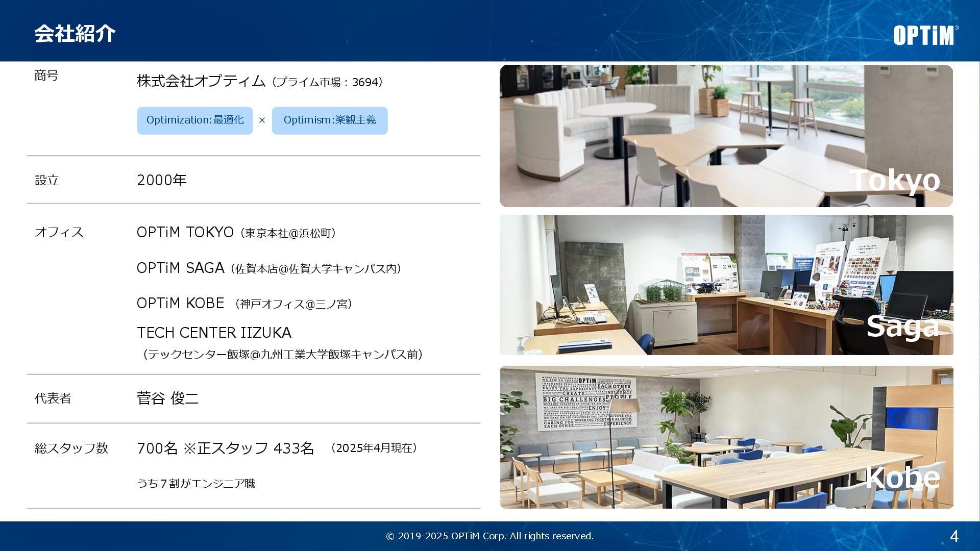Screen dimensions: 980x551
Task: Select the OPTiM TOKYO office line
Action: tap(238, 232)
